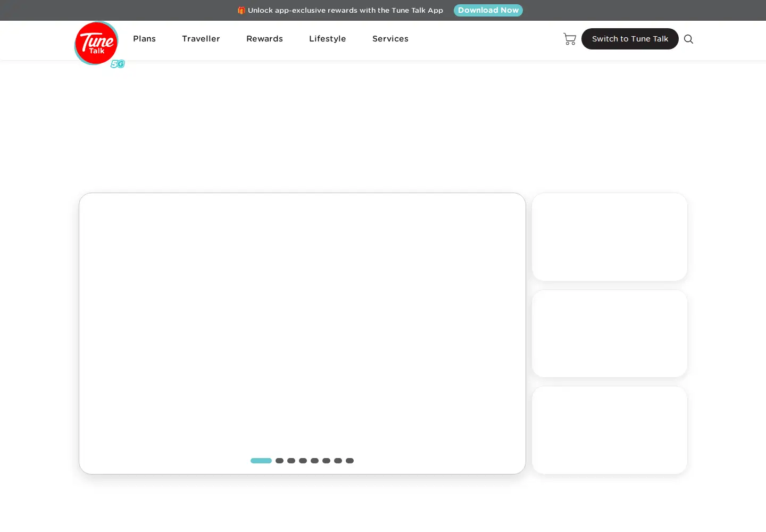Go to eighth carousel slide dot
766x532 pixels.
(349, 461)
